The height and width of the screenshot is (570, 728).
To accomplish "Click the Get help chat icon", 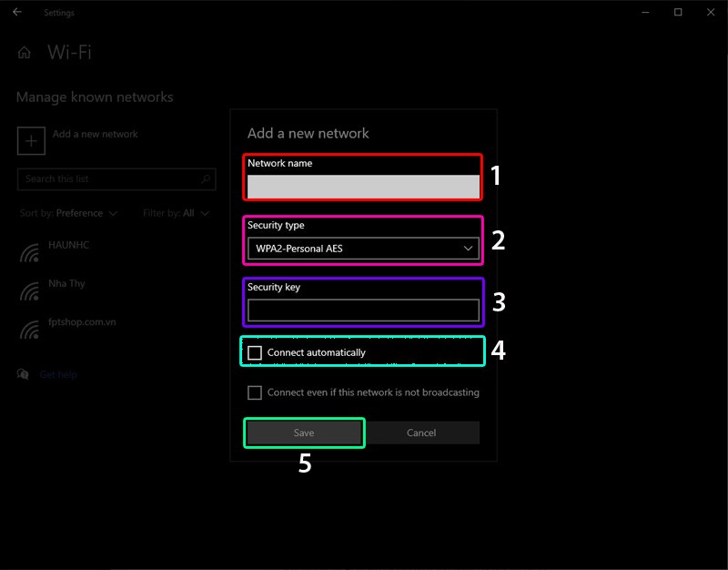I will [x=23, y=374].
